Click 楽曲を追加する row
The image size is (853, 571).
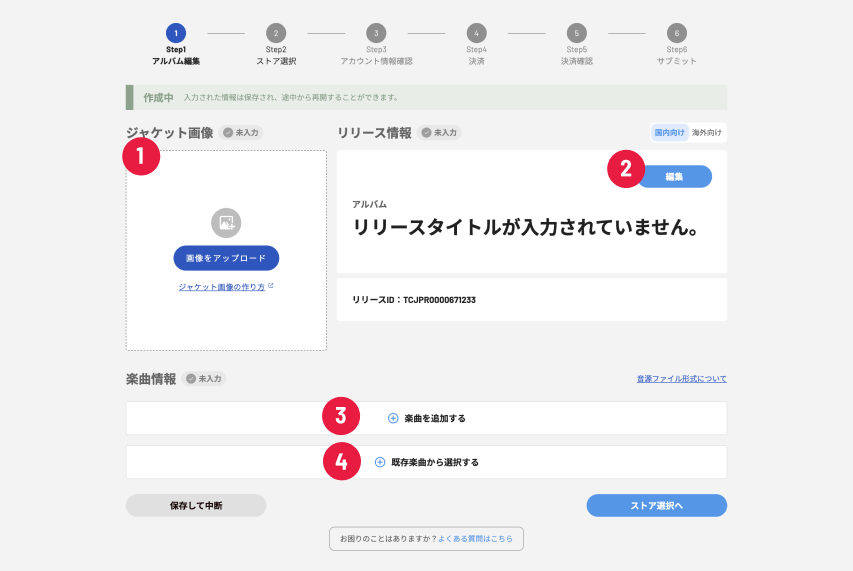point(426,418)
